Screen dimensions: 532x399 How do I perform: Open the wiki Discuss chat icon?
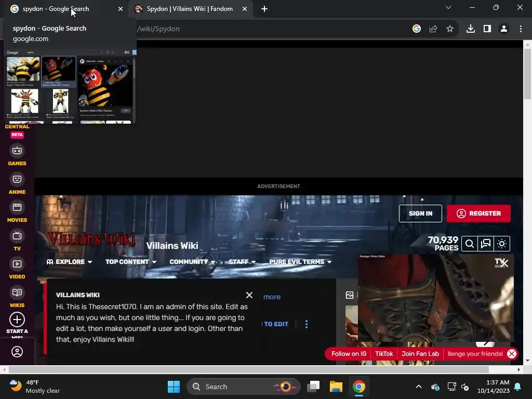486,244
